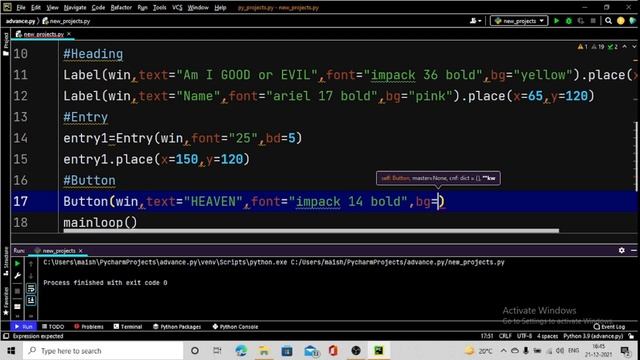Image resolution: width=640 pixels, height=360 pixels.
Task: Click the up-arrow stack trace icon in Run panel
Action: (x=31, y=264)
